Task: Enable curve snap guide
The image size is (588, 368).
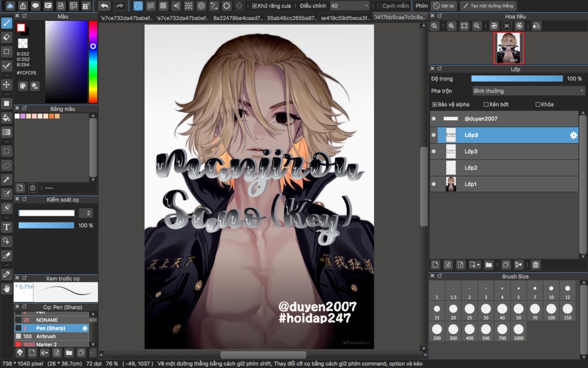Action: [214, 6]
